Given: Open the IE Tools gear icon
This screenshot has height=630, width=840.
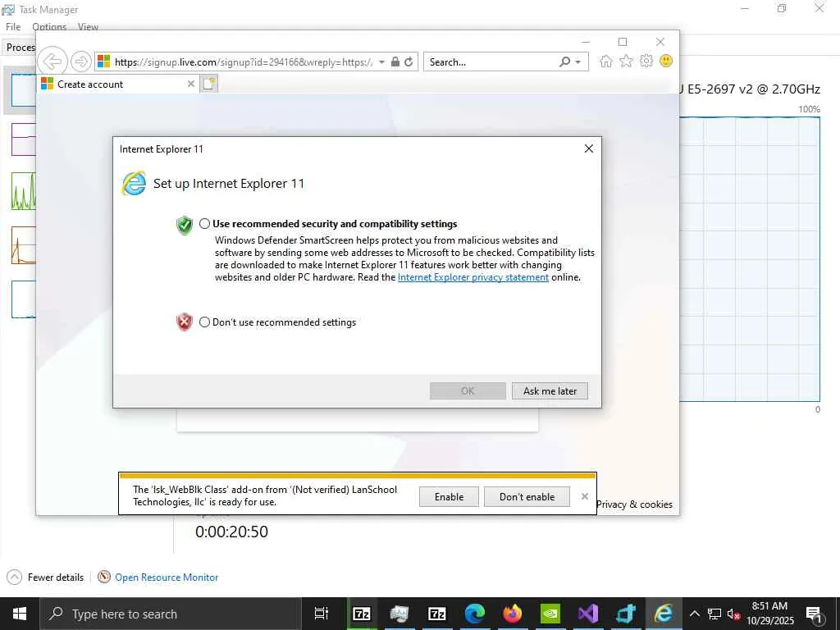Looking at the screenshot, I should 646,61.
